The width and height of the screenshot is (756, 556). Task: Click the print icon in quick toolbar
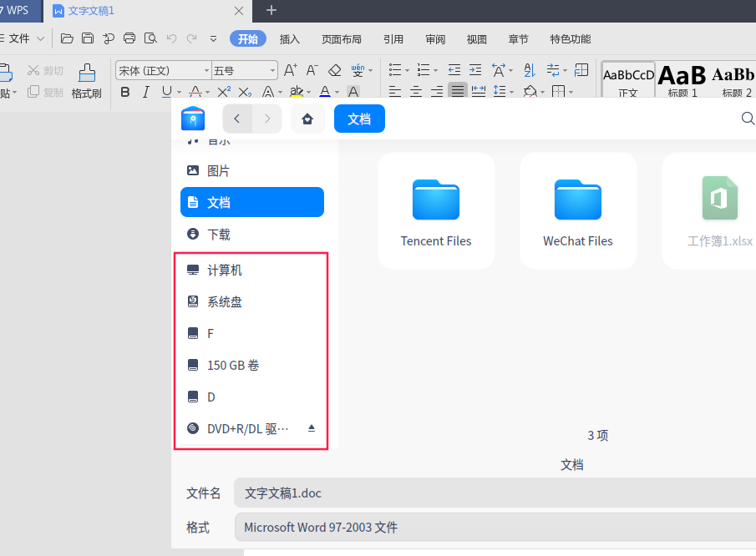pyautogui.click(x=129, y=38)
